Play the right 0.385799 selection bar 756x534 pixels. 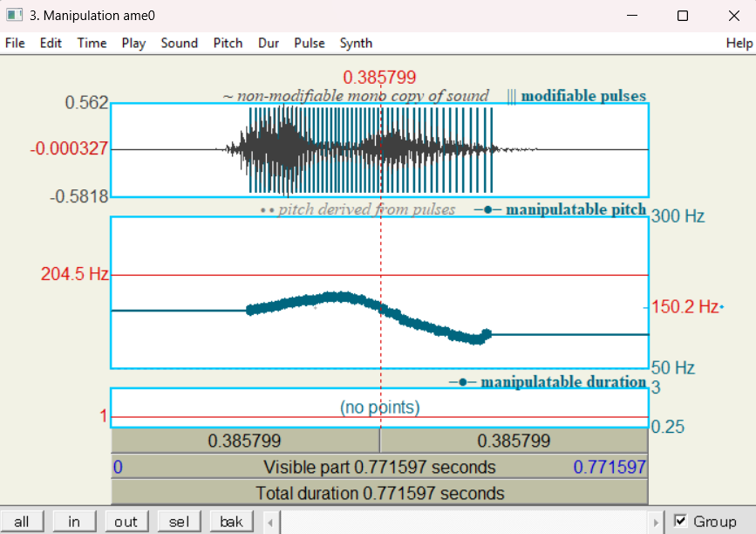(x=514, y=441)
